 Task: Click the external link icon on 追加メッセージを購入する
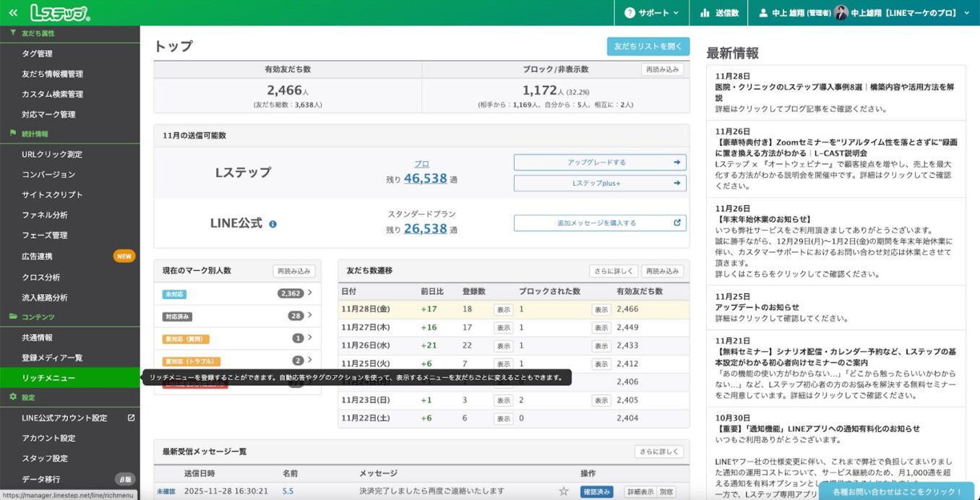coord(676,222)
